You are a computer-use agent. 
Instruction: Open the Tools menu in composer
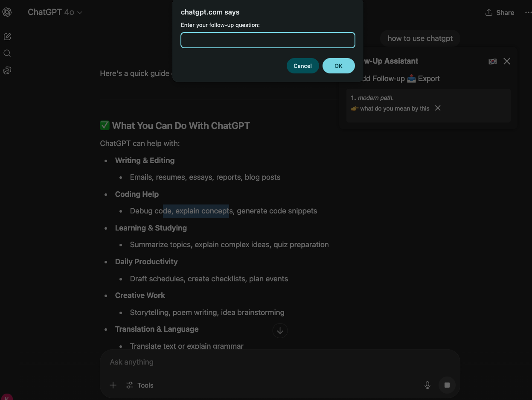tap(140, 385)
